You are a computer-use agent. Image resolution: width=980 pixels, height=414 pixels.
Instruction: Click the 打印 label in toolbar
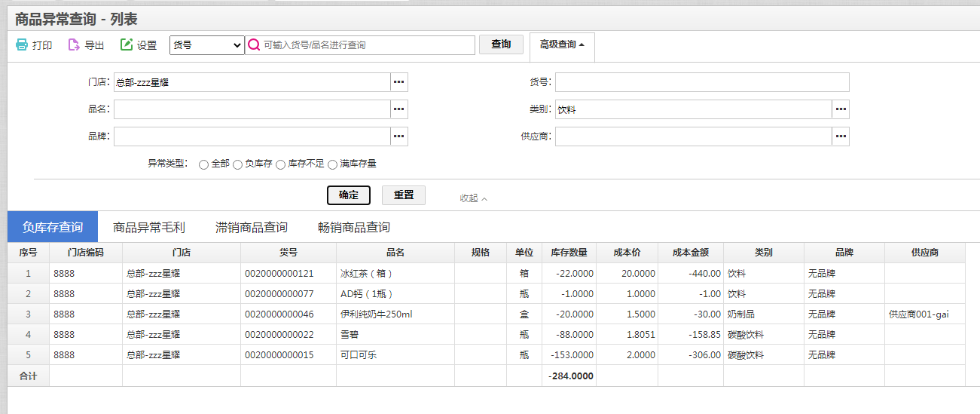click(x=42, y=45)
